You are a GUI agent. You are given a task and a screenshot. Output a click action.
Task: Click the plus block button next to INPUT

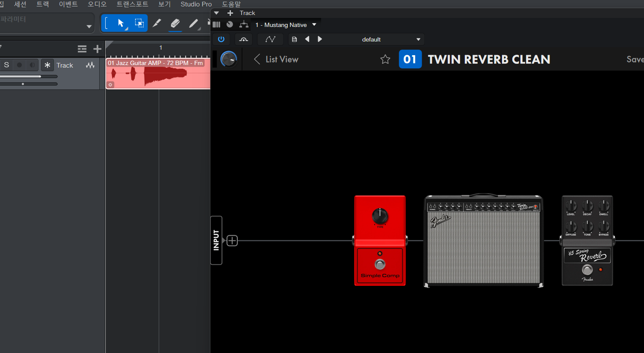[232, 241]
